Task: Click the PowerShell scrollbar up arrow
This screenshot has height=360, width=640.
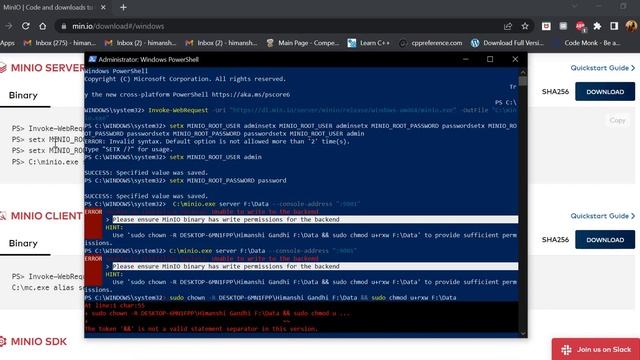Action: [523, 72]
